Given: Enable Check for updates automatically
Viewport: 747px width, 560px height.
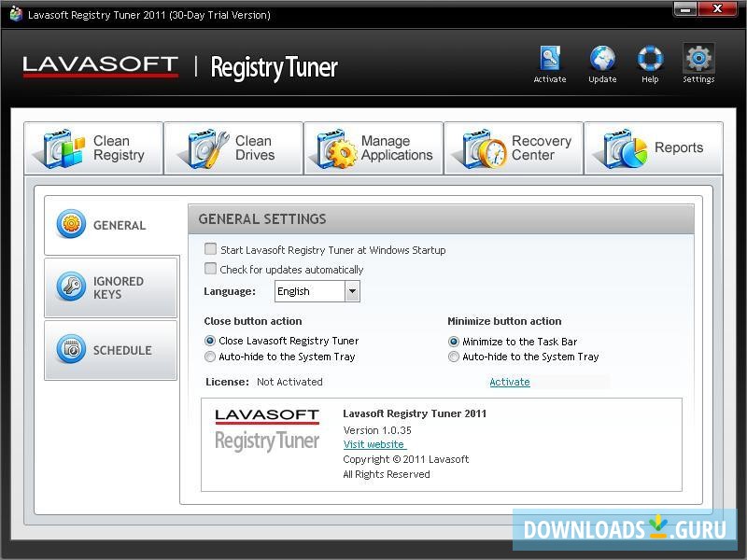Looking at the screenshot, I should pyautogui.click(x=211, y=269).
